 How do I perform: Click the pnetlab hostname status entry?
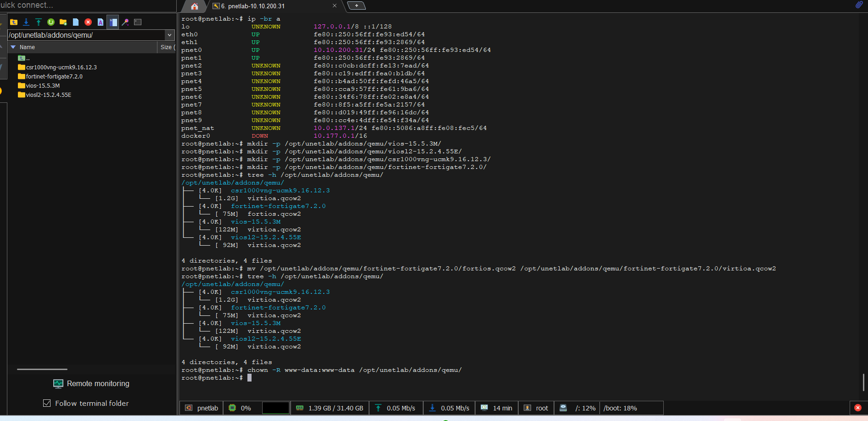tap(202, 408)
